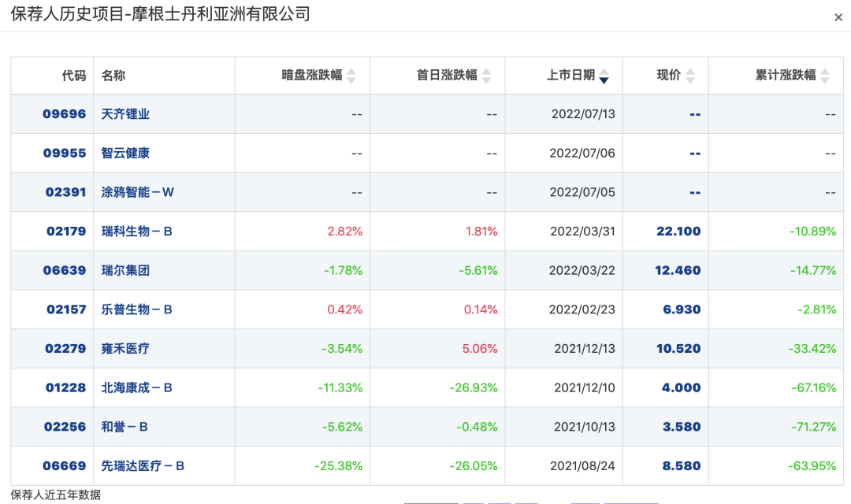Select listing date 2022/07/13
The image size is (851, 504).
point(583,114)
